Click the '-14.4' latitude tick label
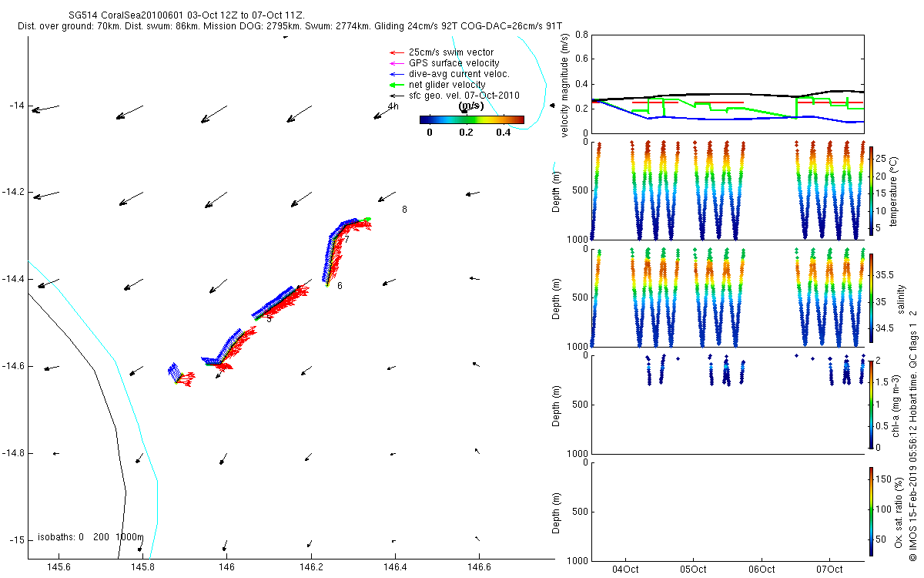 pos(13,279)
